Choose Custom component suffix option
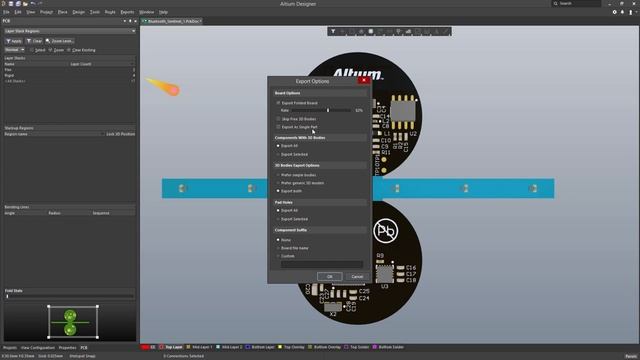Viewport: 640px width, 360px height. point(278,256)
